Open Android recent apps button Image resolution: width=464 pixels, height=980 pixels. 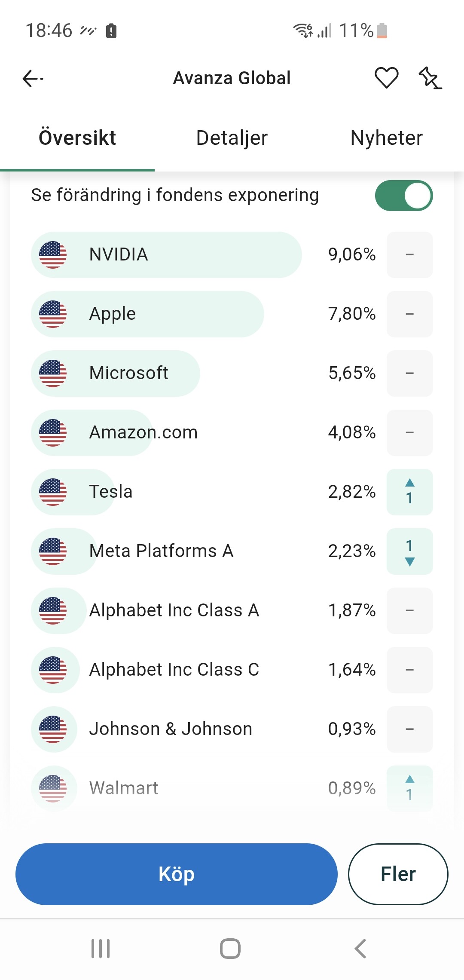pyautogui.click(x=101, y=948)
